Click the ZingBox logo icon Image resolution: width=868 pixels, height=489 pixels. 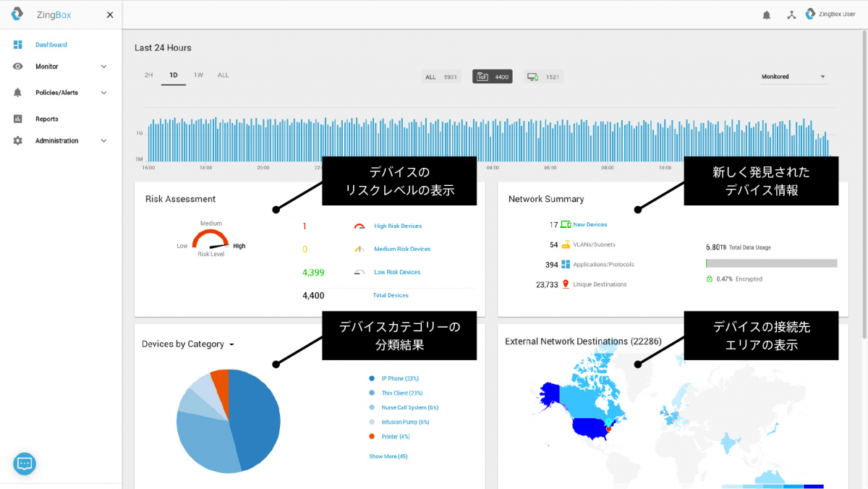17,14
